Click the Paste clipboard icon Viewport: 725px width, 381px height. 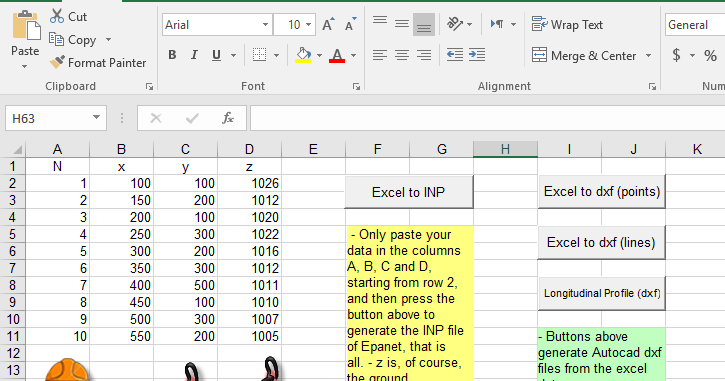click(25, 25)
